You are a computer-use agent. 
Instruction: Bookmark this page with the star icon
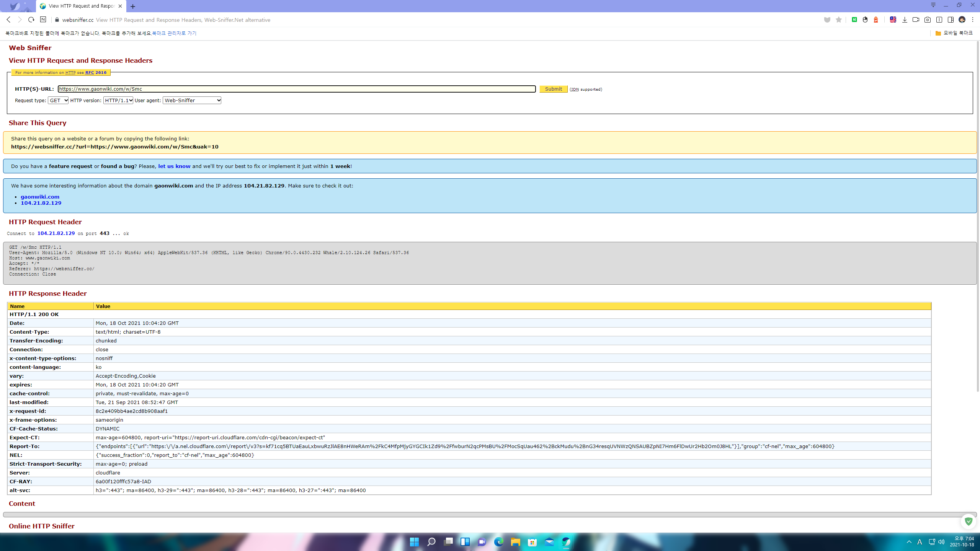(x=839, y=20)
